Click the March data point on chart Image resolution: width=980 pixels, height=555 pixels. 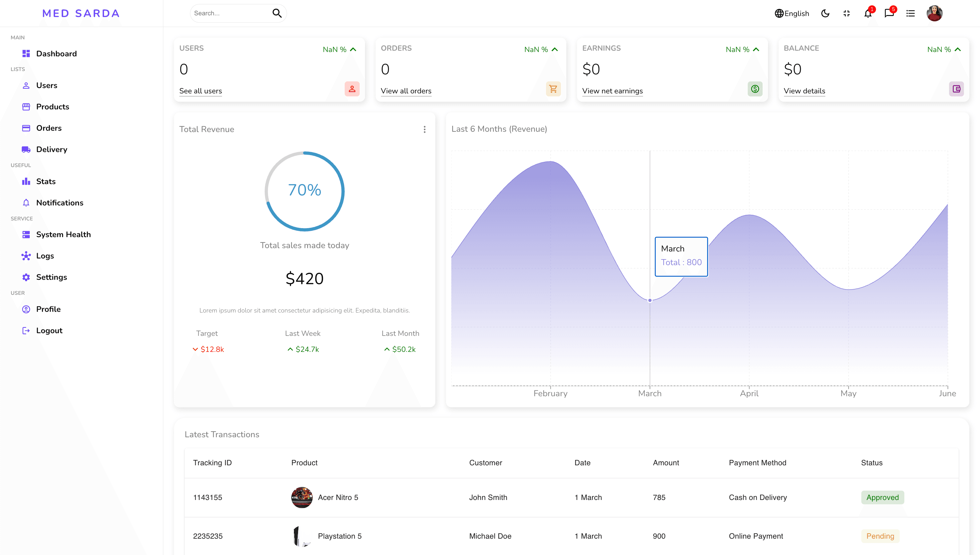point(650,301)
